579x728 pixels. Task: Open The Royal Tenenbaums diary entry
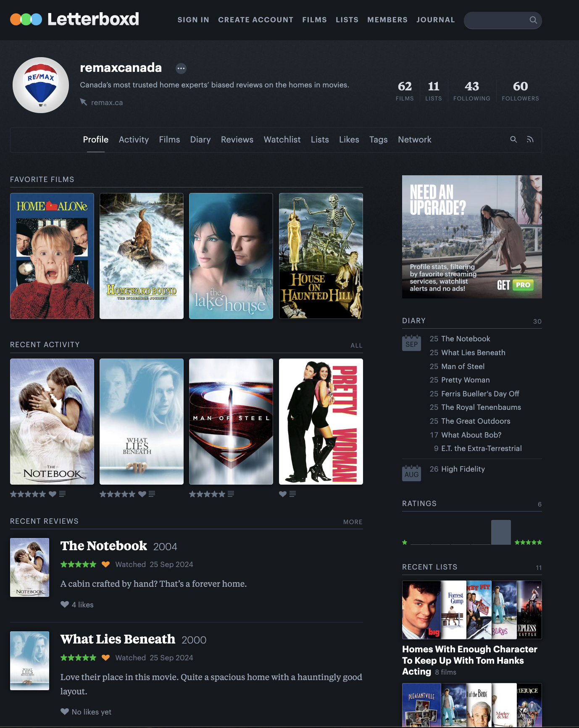pyautogui.click(x=481, y=407)
